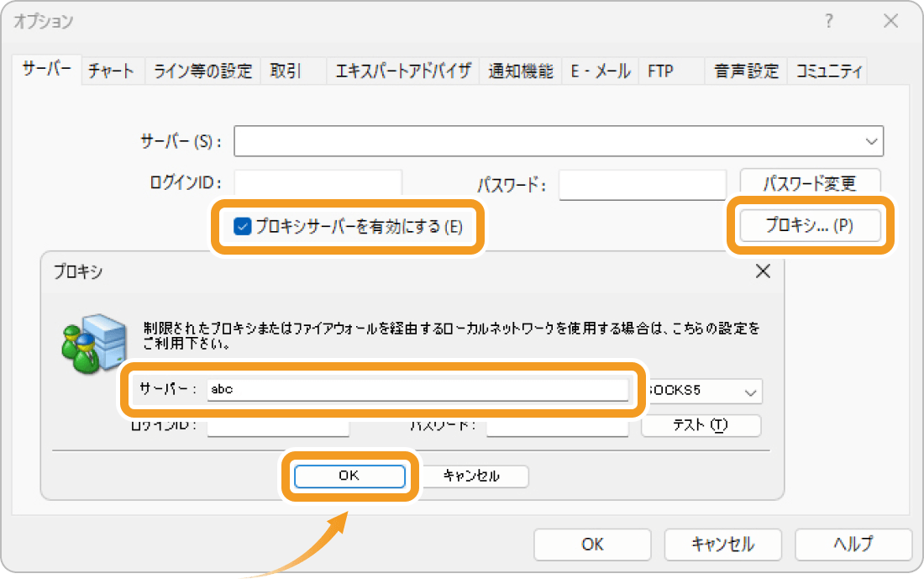Click the ヘルプ button
Image resolution: width=924 pixels, height=579 pixels.
pyautogui.click(x=853, y=545)
